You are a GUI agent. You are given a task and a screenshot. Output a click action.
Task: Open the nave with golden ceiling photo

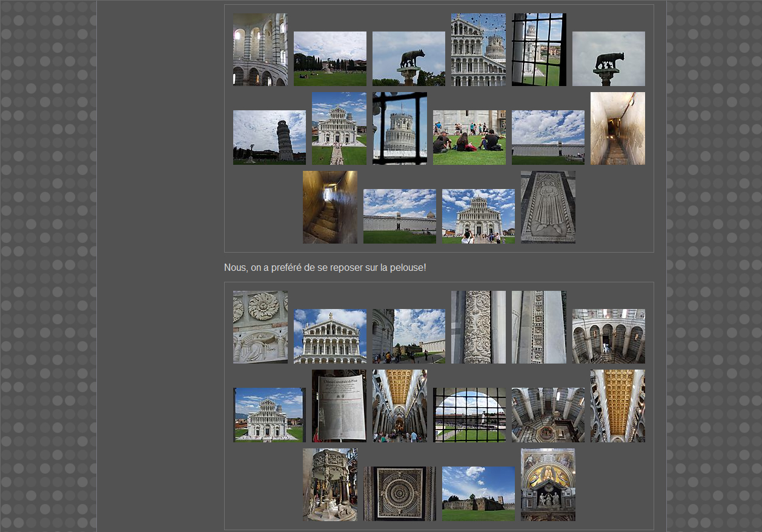click(399, 406)
